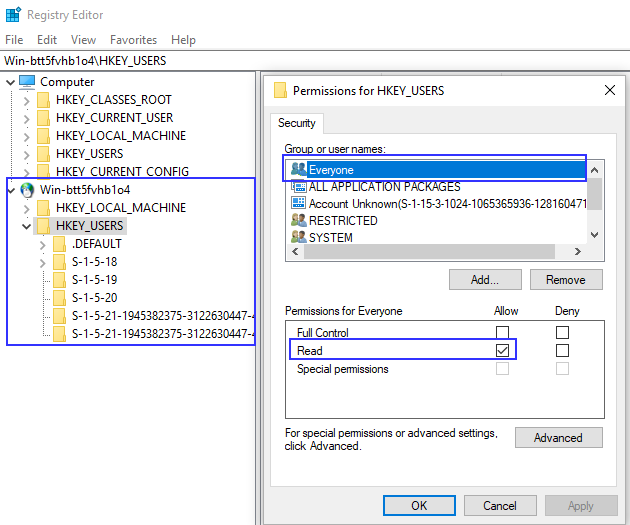Image resolution: width=630 pixels, height=525 pixels.
Task: Open the Favorites menu
Action: (x=133, y=40)
